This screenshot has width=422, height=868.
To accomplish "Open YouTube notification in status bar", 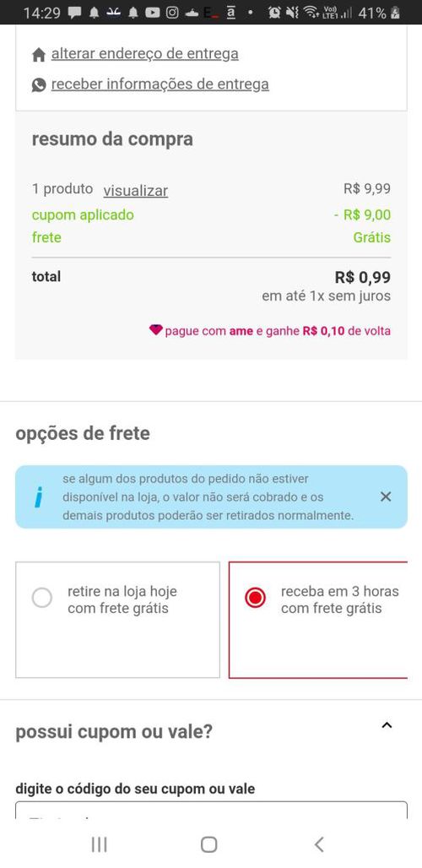I will [153, 14].
